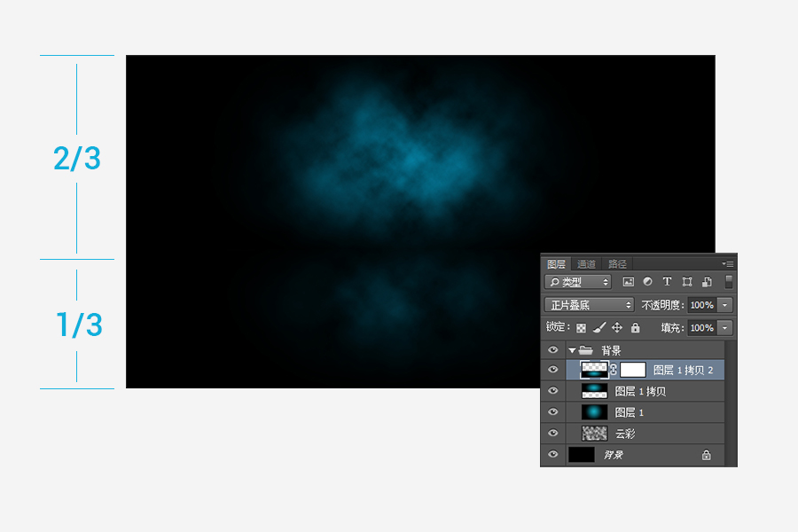This screenshot has height=532, width=798.
Task: Enable lock transparent pixels
Action: pos(582,328)
